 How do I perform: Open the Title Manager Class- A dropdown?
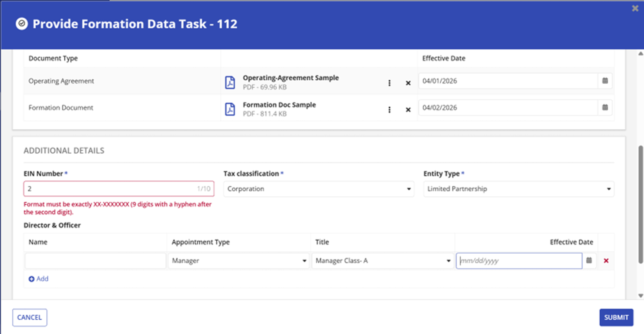(383, 261)
